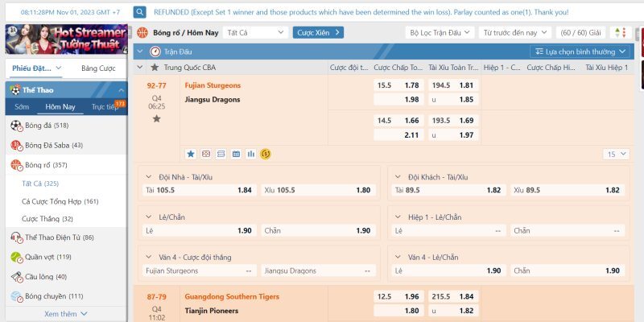The height and width of the screenshot is (322, 644).
Task: Click the Cầu lông badminton icon
Action: 16,277
